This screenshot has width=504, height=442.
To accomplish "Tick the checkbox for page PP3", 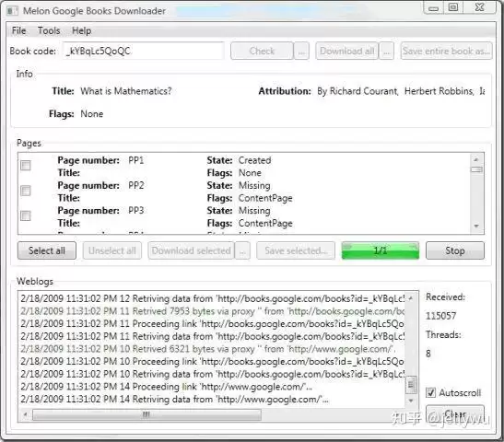I will [x=26, y=215].
